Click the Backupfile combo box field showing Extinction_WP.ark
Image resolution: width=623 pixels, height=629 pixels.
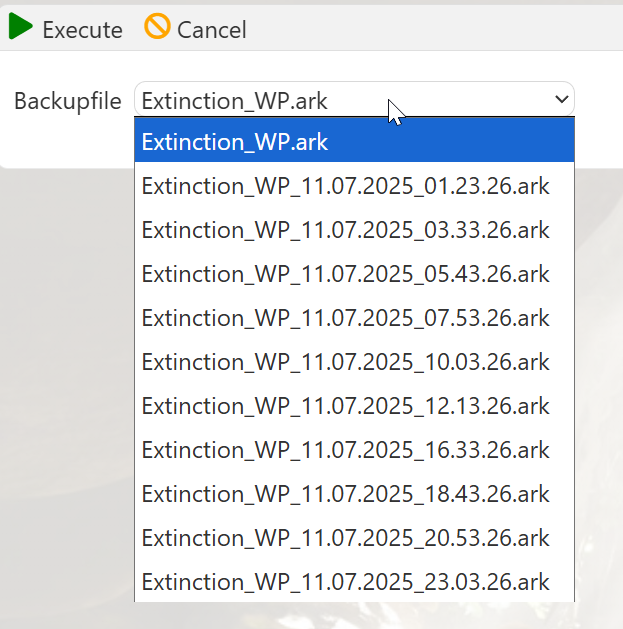(x=354, y=99)
